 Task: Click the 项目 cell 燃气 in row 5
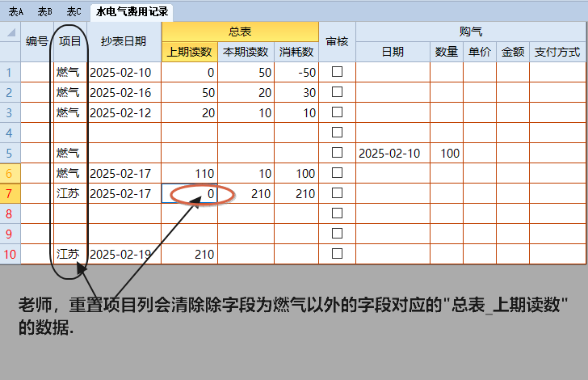pyautogui.click(x=70, y=153)
